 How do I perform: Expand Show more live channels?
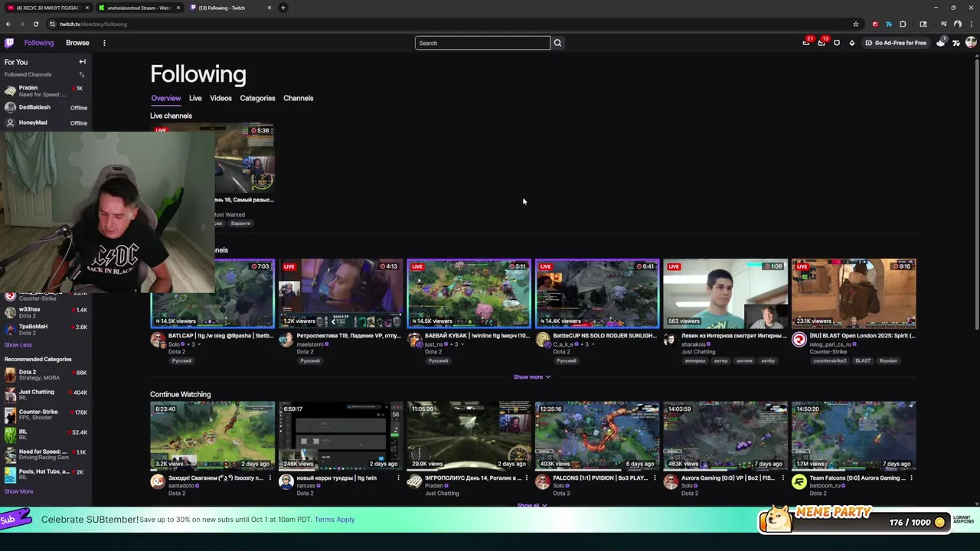point(532,377)
